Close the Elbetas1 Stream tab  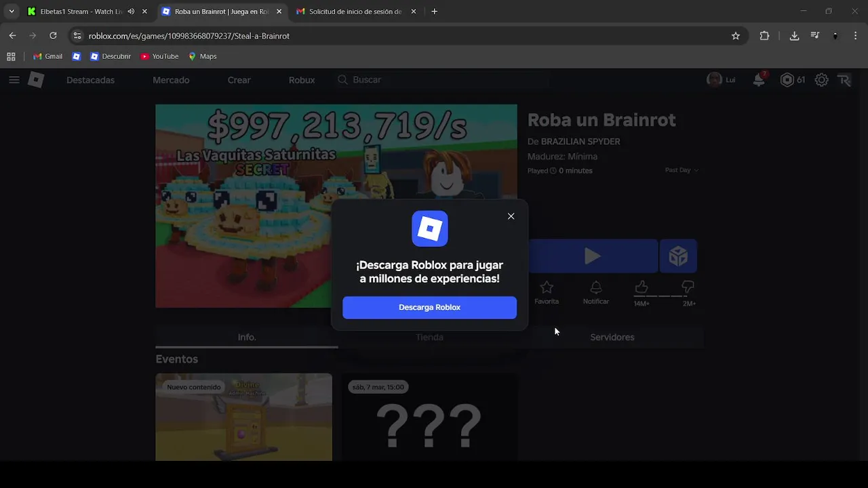144,12
